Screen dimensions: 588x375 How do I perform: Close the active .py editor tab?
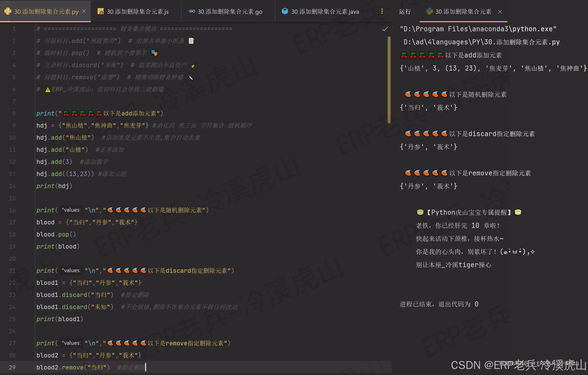coord(84,11)
